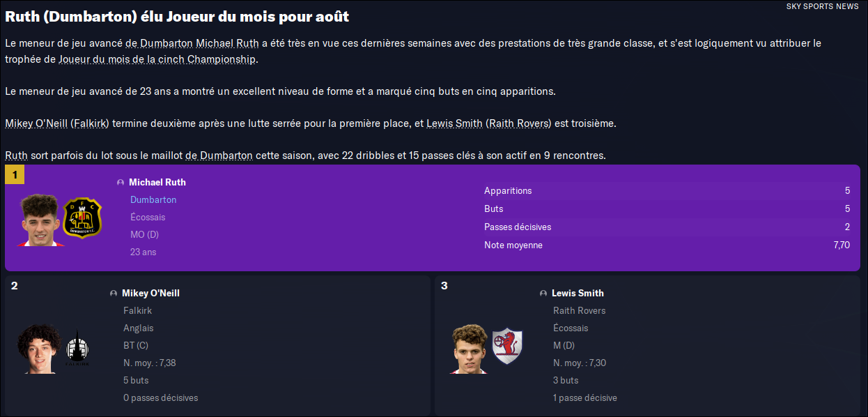Click the person icon beside Michael Ruth
The height and width of the screenshot is (417, 868).
tap(121, 183)
